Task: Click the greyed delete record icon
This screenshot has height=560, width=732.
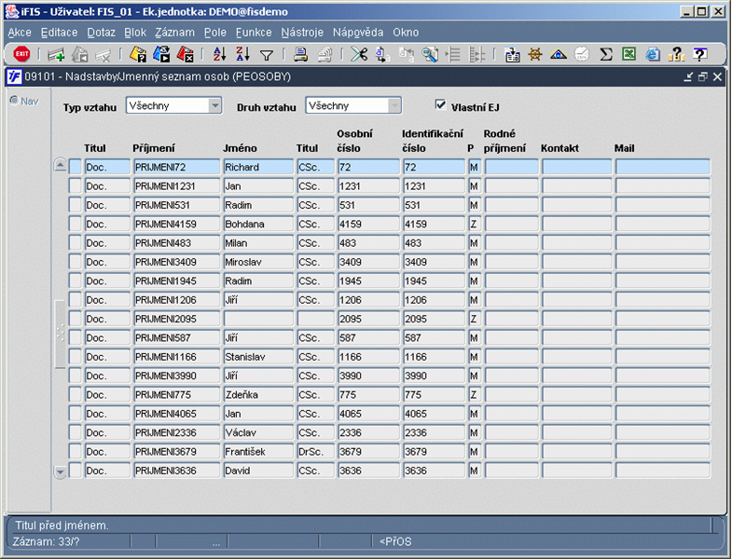Action: [x=104, y=55]
